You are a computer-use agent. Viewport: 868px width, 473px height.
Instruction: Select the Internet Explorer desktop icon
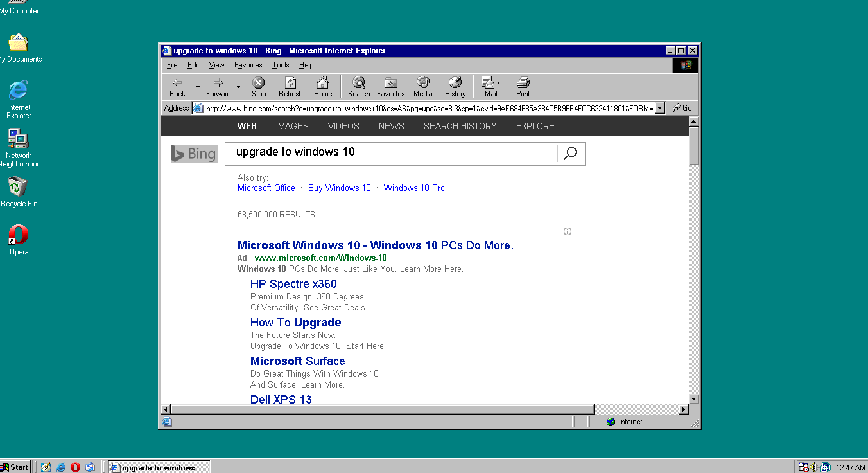[18, 100]
